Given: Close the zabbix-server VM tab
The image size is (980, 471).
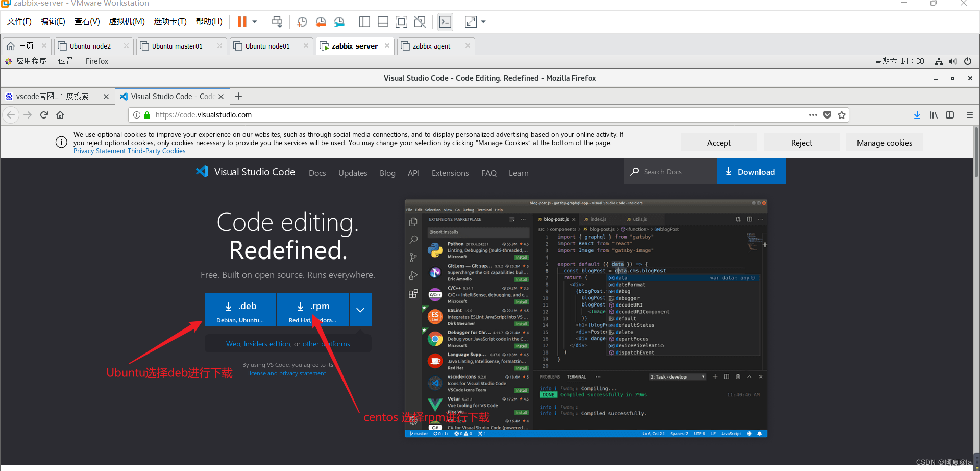Looking at the screenshot, I should 387,46.
